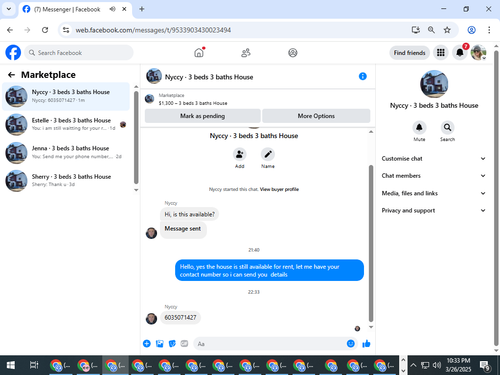View site information icon in address bar
The image size is (500, 375).
[66, 30]
